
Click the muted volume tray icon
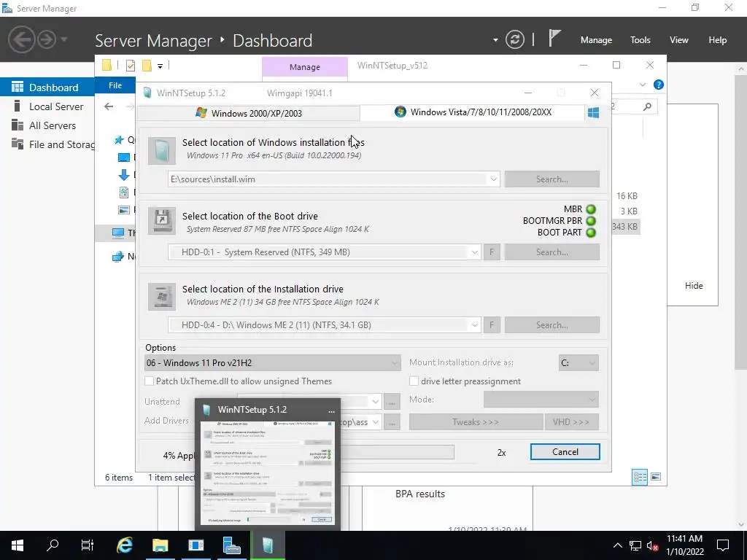(653, 545)
